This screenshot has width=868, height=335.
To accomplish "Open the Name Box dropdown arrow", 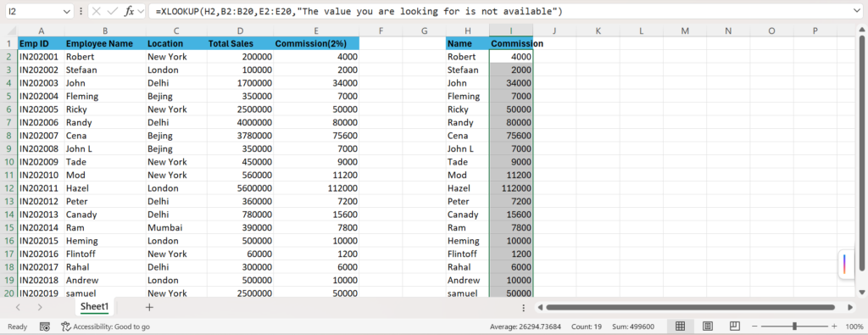I will coord(67,11).
